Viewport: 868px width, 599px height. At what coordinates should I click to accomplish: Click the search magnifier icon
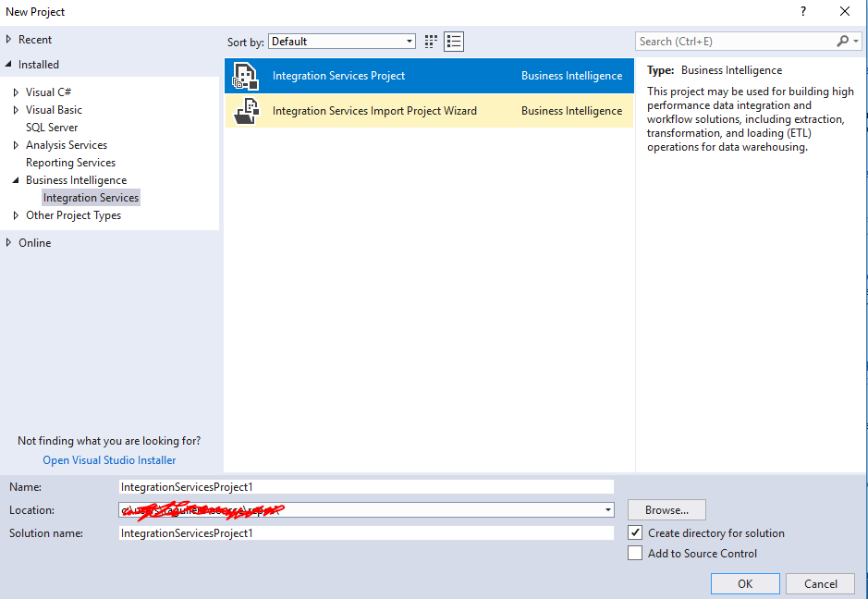[842, 41]
